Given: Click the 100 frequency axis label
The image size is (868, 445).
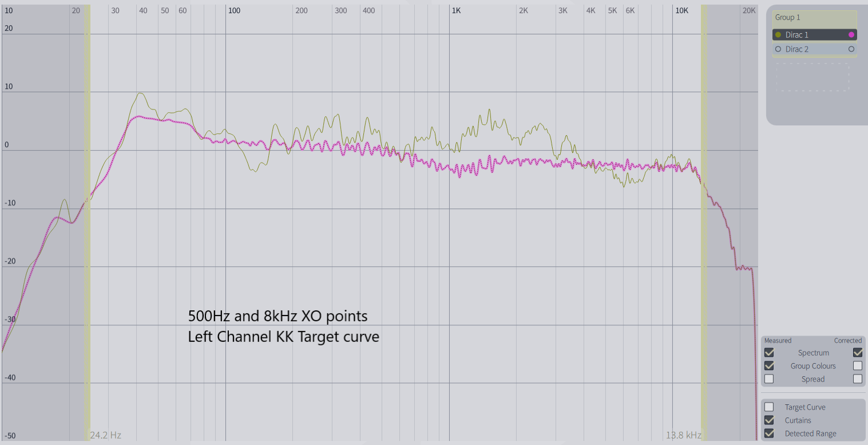Looking at the screenshot, I should [x=234, y=10].
